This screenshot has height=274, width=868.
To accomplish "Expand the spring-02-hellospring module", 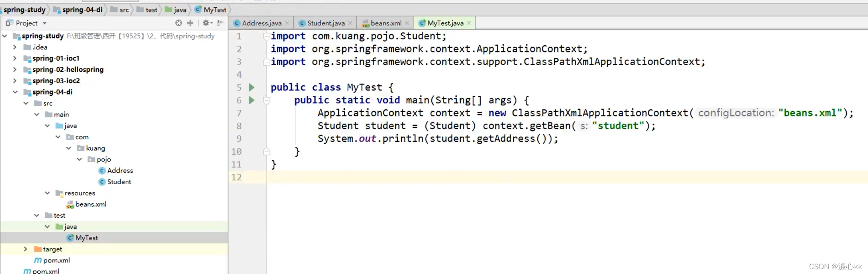I will click(x=15, y=70).
